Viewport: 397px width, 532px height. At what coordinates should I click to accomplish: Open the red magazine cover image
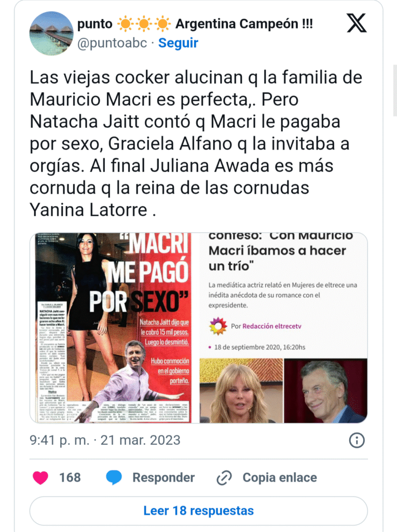(114, 328)
